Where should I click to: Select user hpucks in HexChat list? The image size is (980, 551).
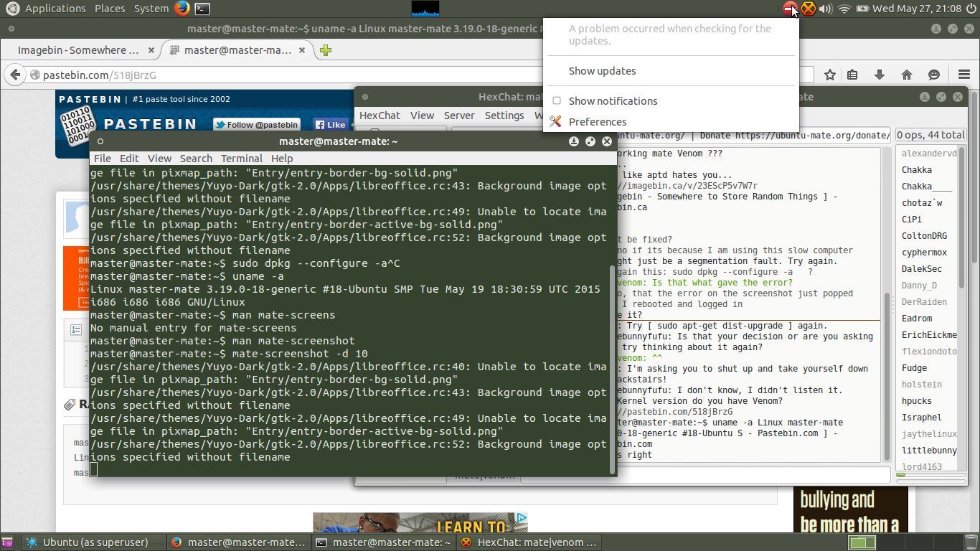[917, 401]
